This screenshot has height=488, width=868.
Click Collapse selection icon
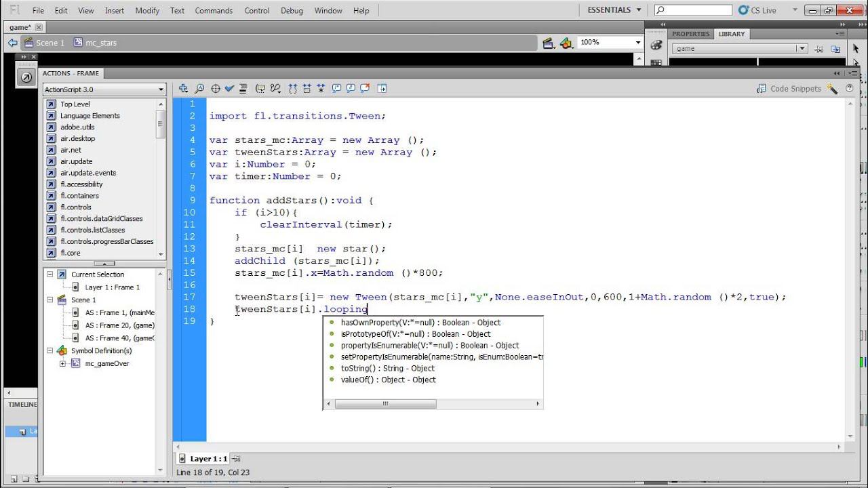[307, 88]
